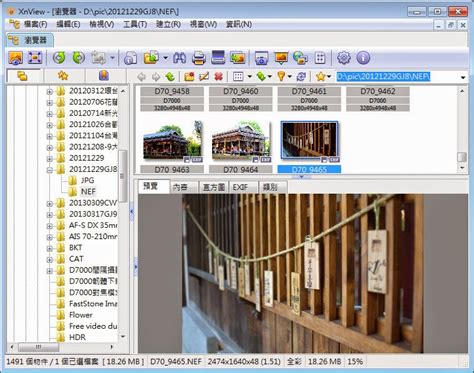Screen dimensions: 474x373
Task: Delete selected file with red X icon
Action: click(x=218, y=77)
